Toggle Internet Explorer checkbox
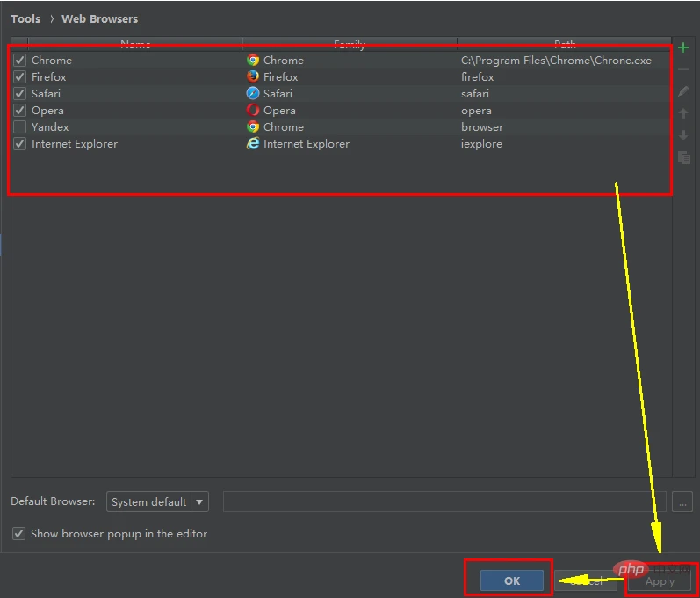Image resolution: width=700 pixels, height=598 pixels. click(x=19, y=144)
